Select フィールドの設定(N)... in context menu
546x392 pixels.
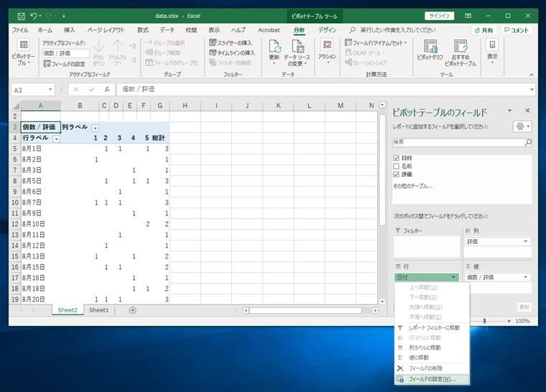(x=431, y=378)
